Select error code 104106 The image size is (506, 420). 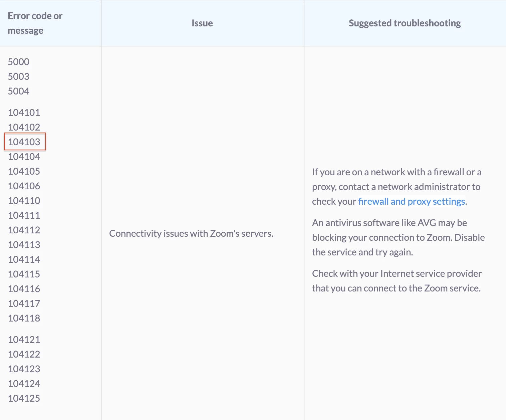(x=24, y=186)
